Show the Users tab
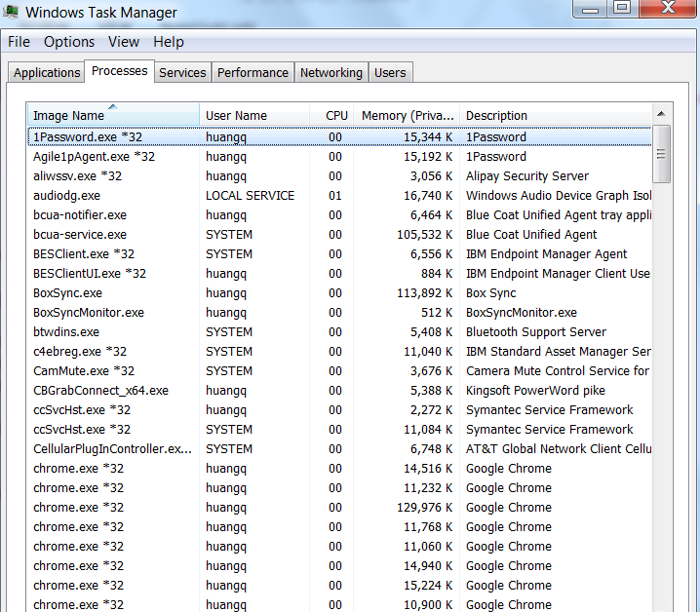This screenshot has height=612, width=700. pyautogui.click(x=390, y=73)
